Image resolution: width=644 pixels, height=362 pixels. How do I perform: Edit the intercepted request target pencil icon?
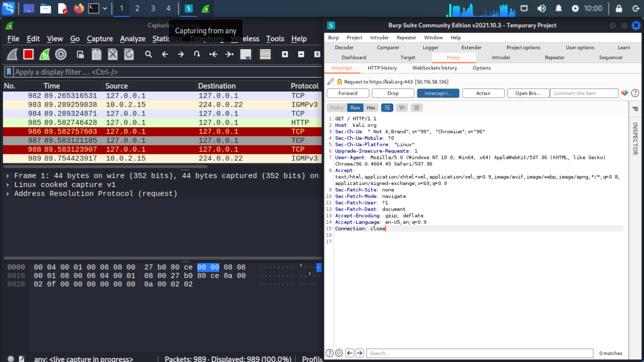(x=330, y=81)
